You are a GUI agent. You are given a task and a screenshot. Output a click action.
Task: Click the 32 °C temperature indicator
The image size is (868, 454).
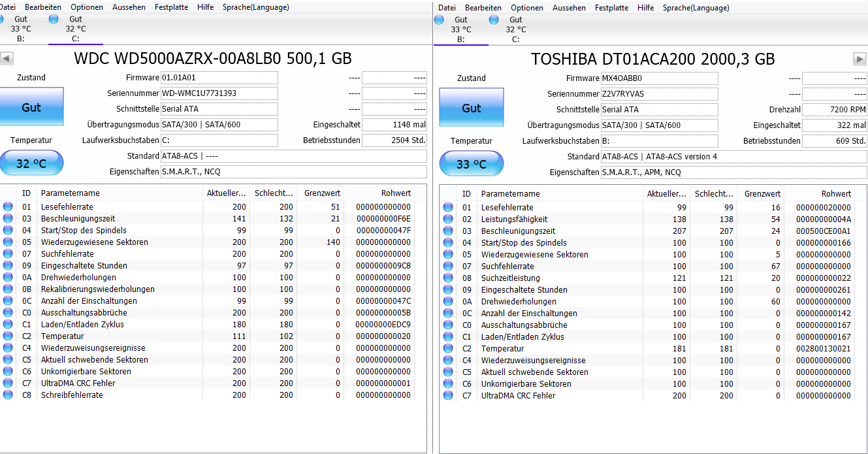point(31,163)
